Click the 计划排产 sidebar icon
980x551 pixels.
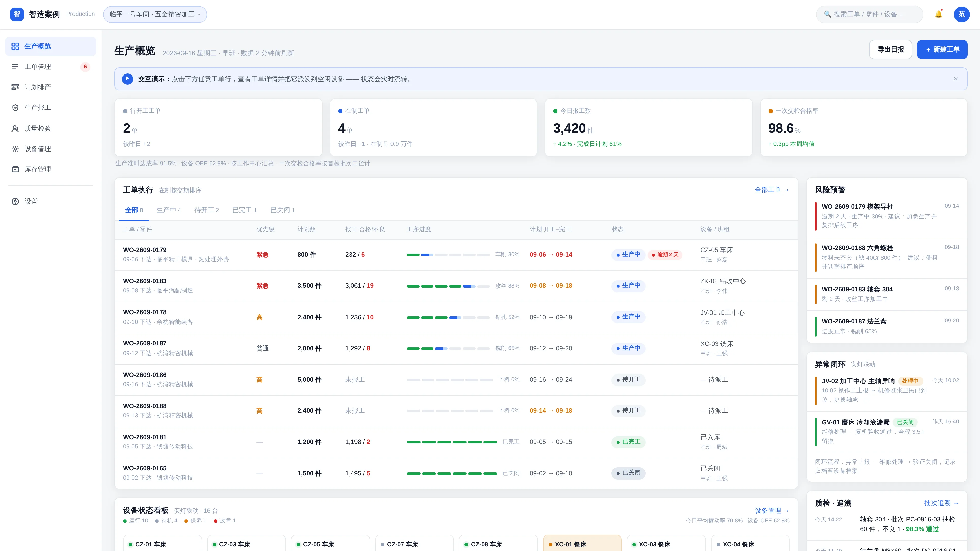(15, 87)
